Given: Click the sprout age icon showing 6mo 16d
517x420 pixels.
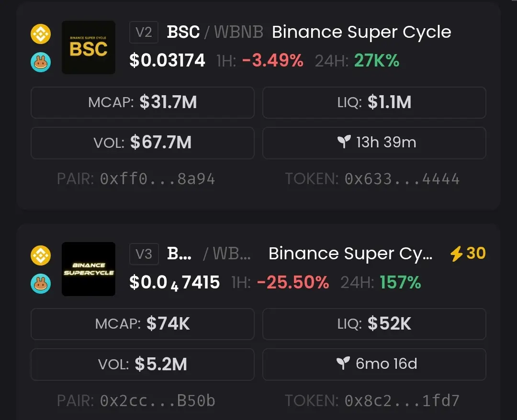Looking at the screenshot, I should click(x=343, y=364).
